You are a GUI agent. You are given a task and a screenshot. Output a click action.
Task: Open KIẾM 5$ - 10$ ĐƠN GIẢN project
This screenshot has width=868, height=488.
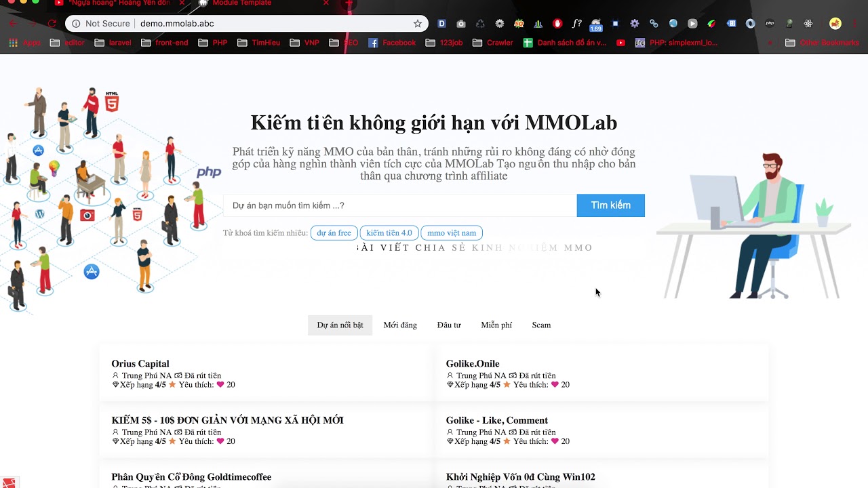point(227,420)
